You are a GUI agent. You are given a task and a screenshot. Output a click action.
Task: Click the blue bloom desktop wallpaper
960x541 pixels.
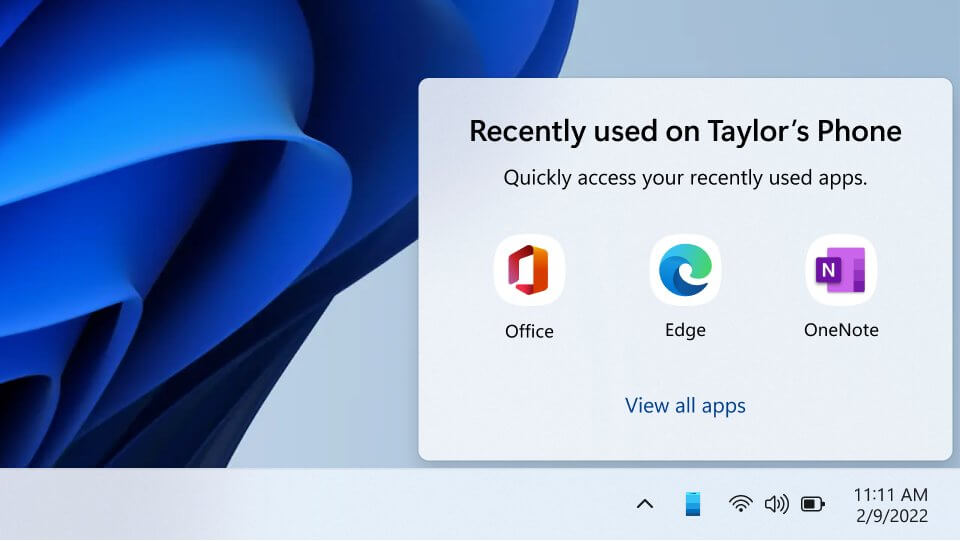coord(184,233)
